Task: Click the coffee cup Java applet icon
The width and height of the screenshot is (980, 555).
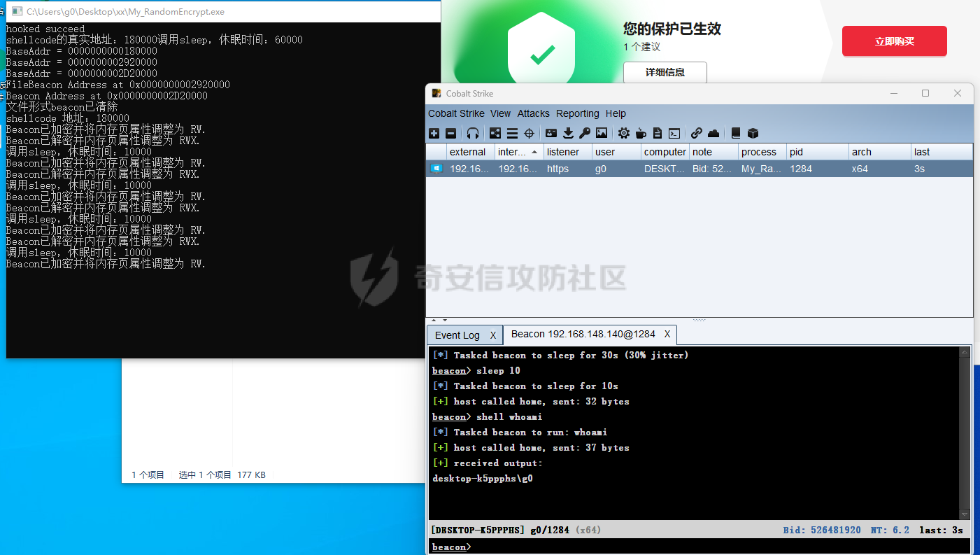Action: click(641, 133)
